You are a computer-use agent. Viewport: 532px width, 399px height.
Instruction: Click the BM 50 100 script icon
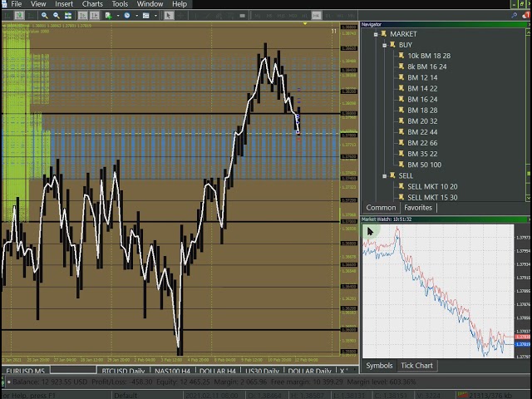point(400,165)
